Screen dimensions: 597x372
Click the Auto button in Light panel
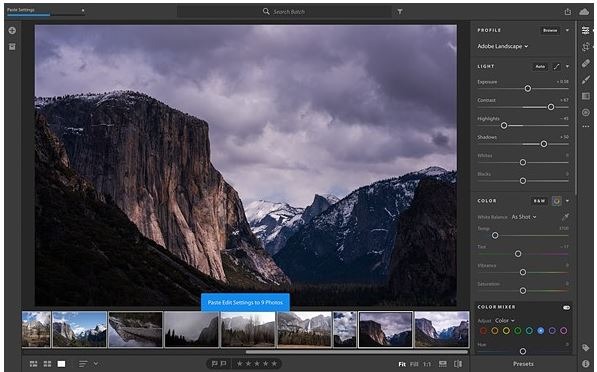540,67
